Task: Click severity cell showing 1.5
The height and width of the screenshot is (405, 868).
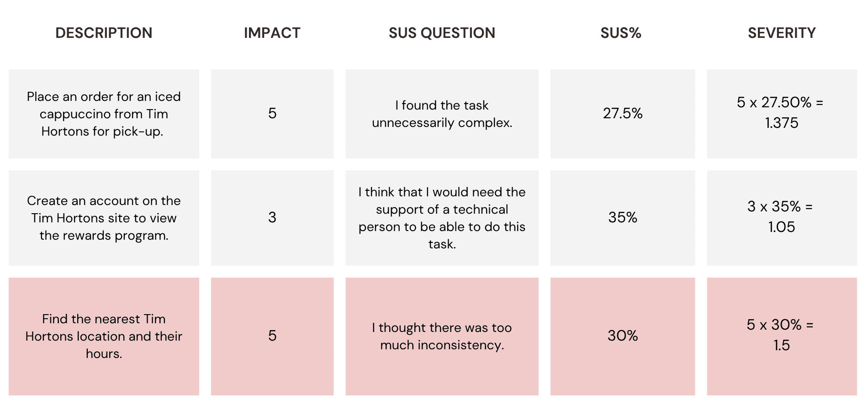Action: coord(782,336)
